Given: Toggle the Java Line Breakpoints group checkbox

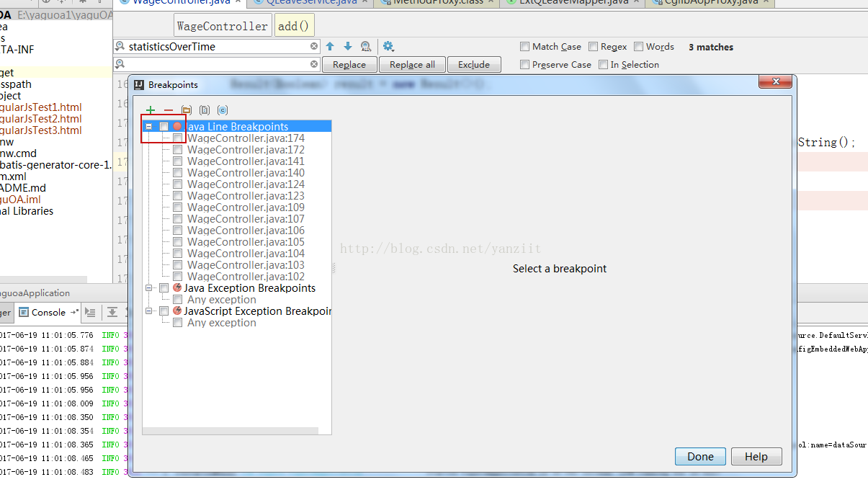Looking at the screenshot, I should [x=164, y=127].
